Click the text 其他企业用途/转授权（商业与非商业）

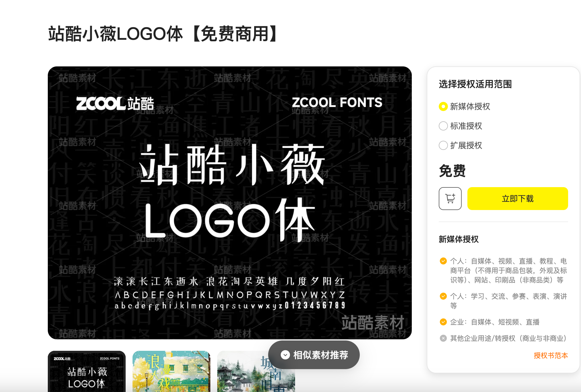coord(508,338)
